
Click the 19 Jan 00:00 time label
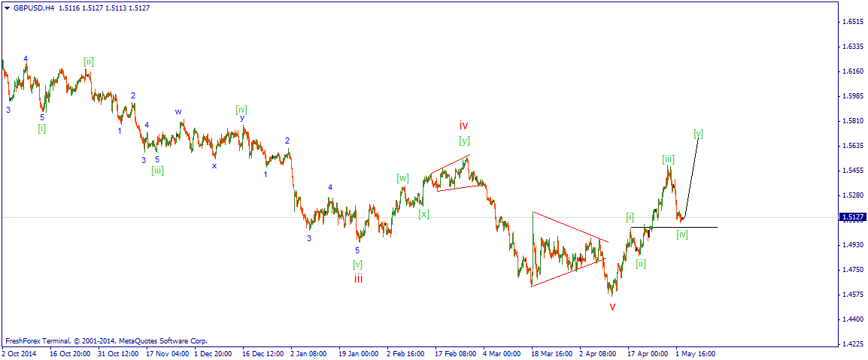tap(358, 352)
